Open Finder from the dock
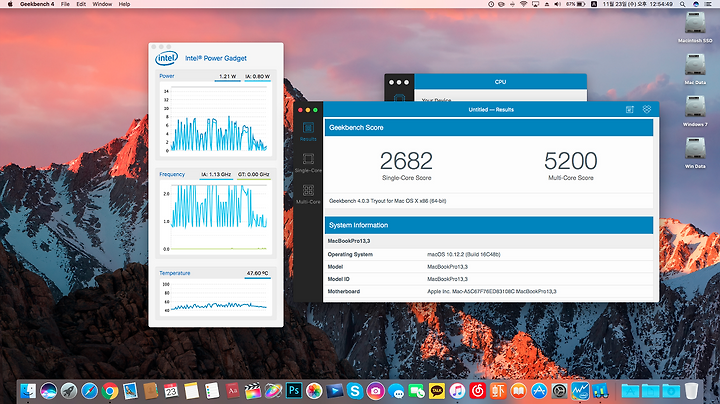 [28, 391]
